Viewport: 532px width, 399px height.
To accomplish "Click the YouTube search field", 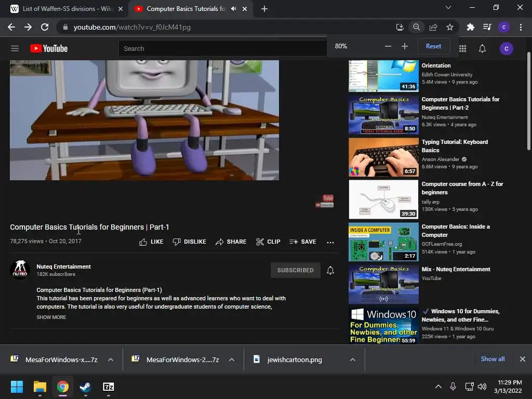I will coord(222,48).
